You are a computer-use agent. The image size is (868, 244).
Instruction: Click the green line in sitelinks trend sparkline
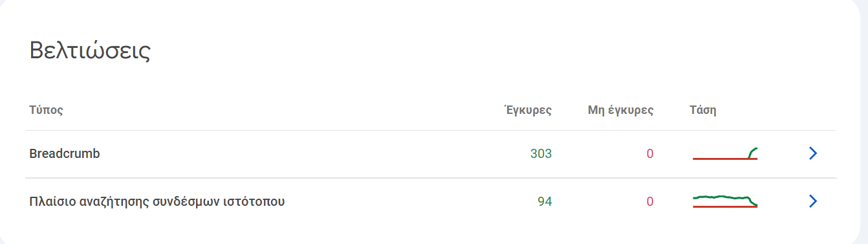pos(720,197)
